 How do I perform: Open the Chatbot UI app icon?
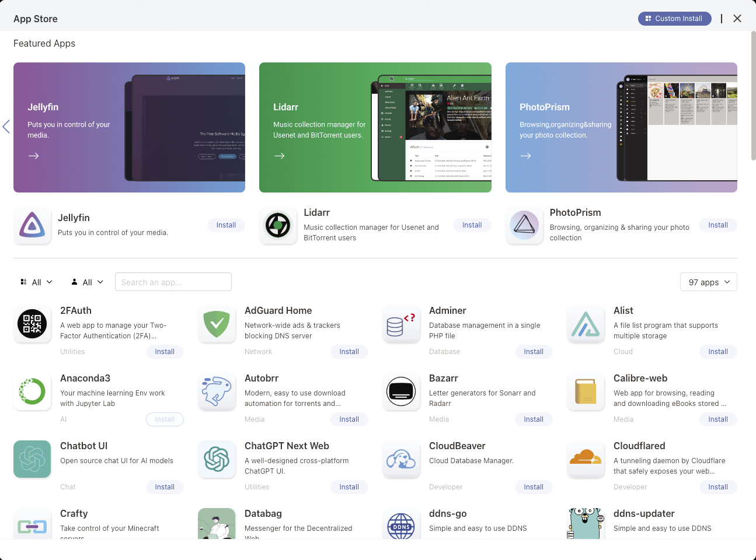(x=32, y=459)
